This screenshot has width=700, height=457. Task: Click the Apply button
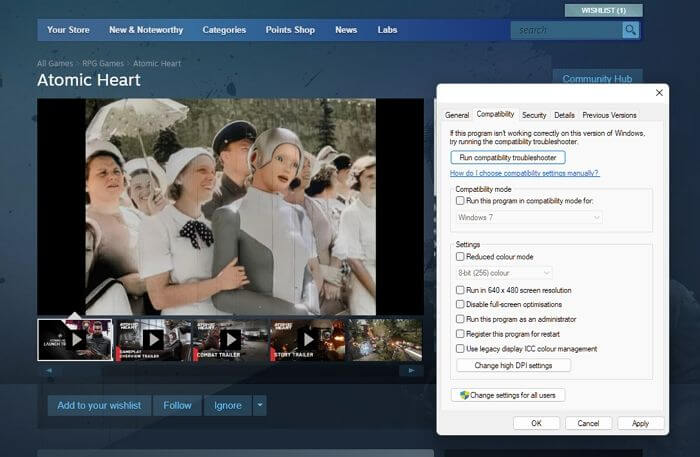640,423
